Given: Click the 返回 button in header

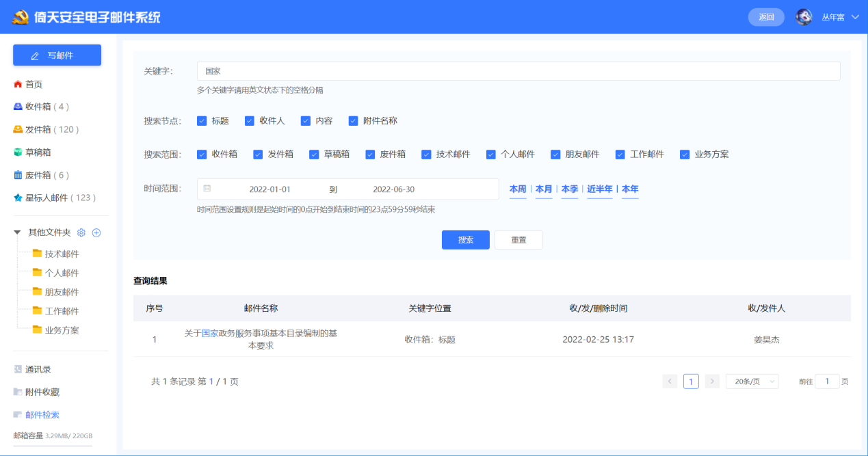Looking at the screenshot, I should coord(766,17).
